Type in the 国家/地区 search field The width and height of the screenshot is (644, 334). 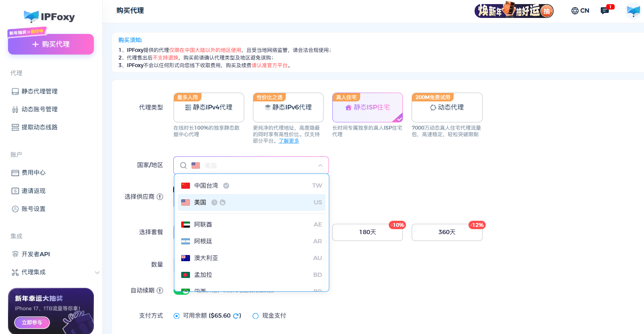[251, 165]
